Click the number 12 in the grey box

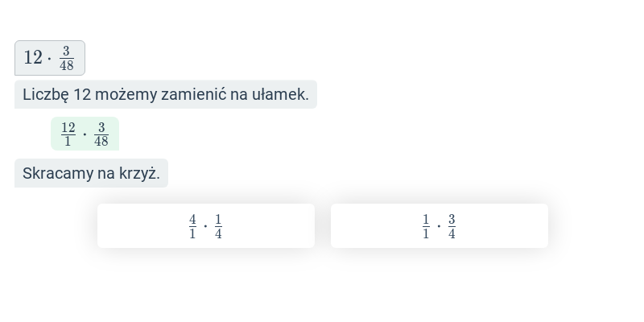pos(33,57)
